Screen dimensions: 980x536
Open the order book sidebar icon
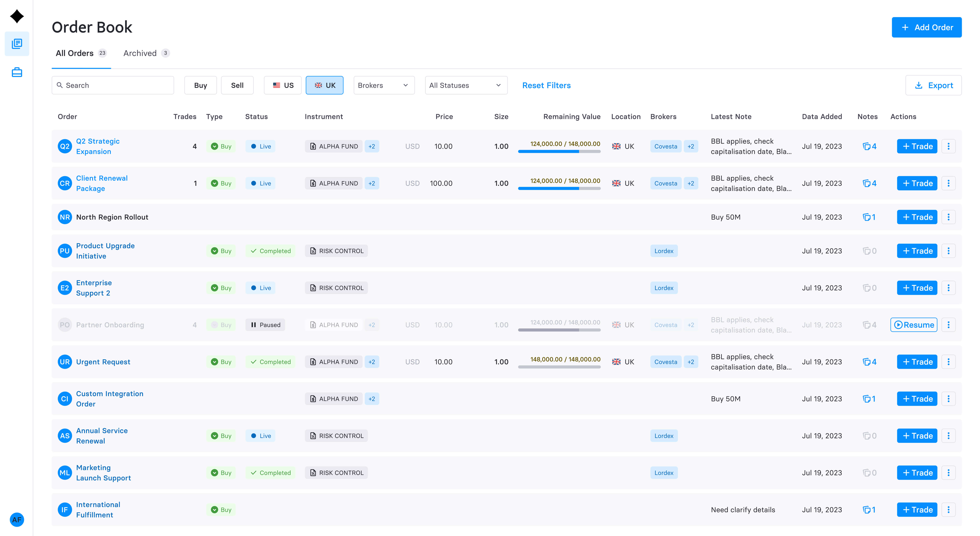pyautogui.click(x=17, y=44)
